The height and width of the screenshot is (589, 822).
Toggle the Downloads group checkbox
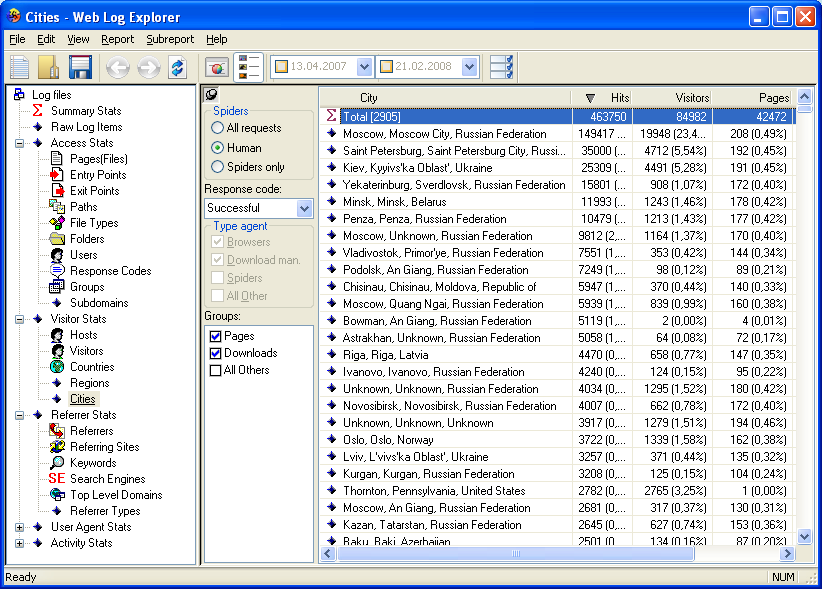click(215, 353)
